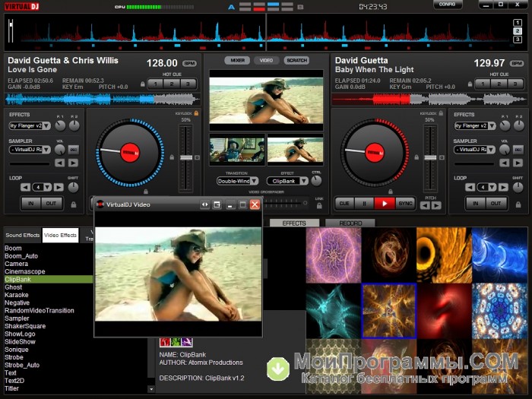Toggle the right deck loop lock

pos(518,204)
